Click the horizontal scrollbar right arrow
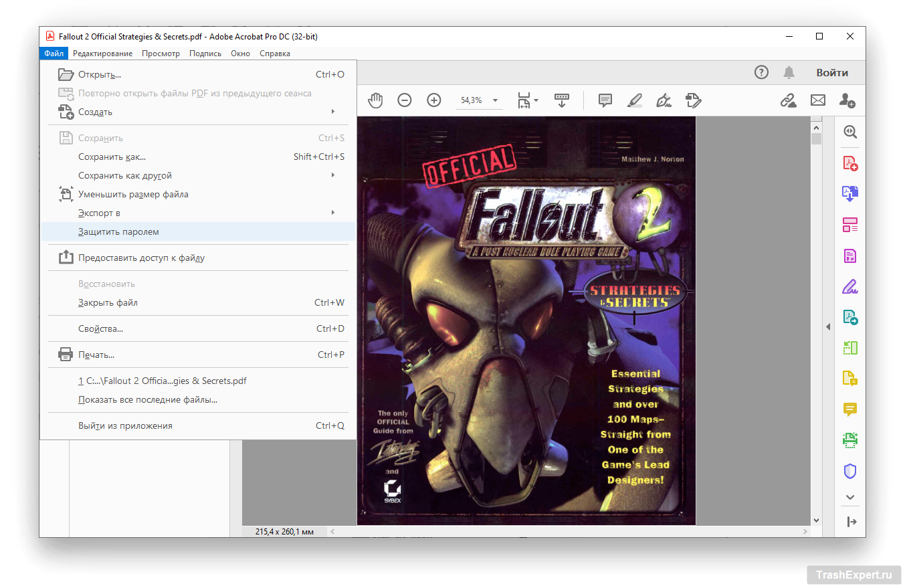This screenshot has height=588, width=905. 805,532
